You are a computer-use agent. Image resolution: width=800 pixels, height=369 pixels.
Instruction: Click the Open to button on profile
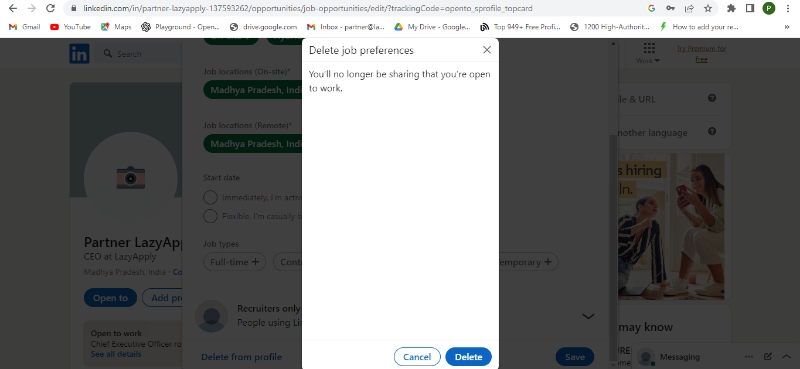(110, 298)
